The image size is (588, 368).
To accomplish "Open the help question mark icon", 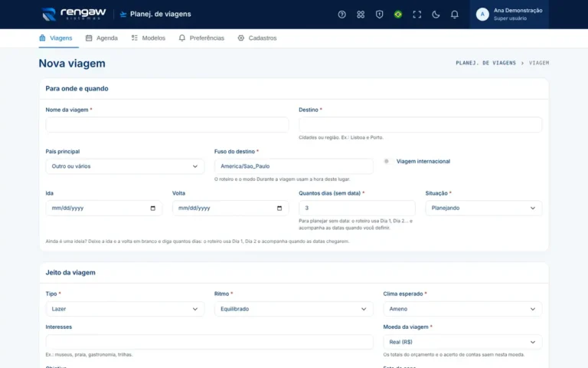I will point(341,15).
